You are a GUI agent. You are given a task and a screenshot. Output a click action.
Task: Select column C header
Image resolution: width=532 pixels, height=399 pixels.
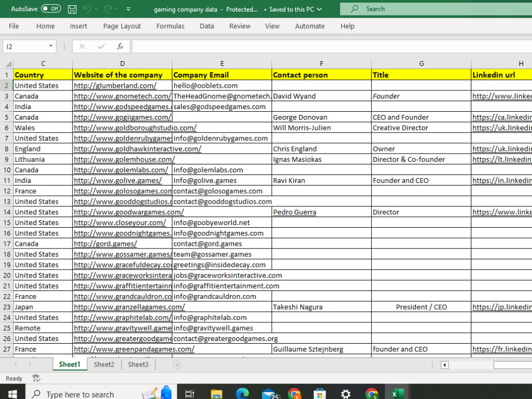(x=43, y=64)
